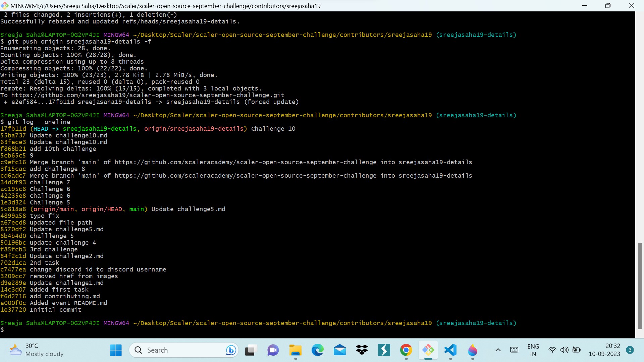The image size is (644, 362).
Task: Launch File Explorer from taskbar
Action: click(x=295, y=350)
